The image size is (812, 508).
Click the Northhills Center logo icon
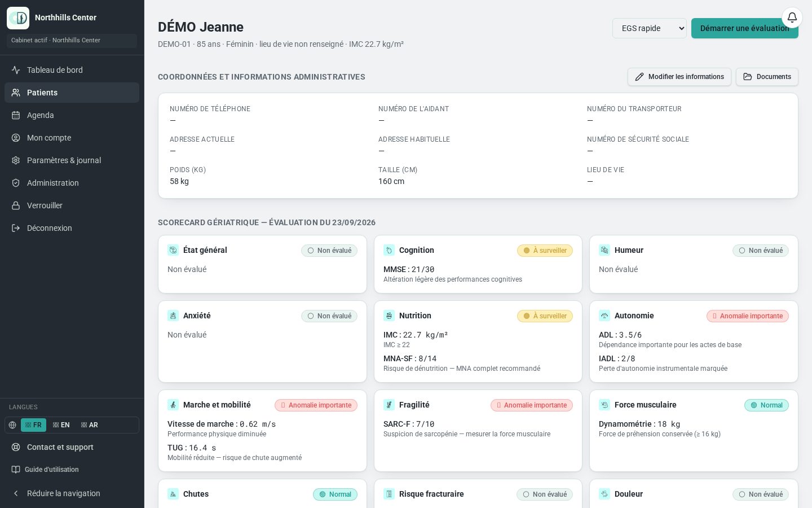pos(18,18)
